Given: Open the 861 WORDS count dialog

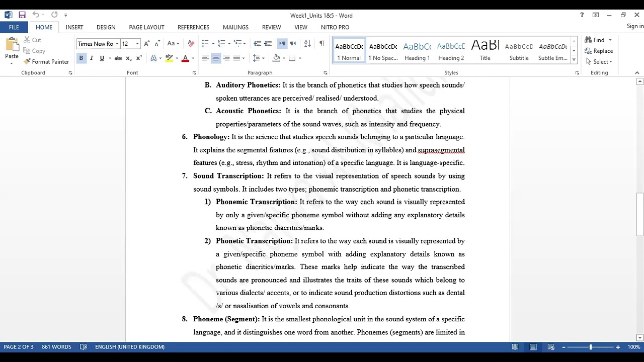Looking at the screenshot, I should 56,347.
